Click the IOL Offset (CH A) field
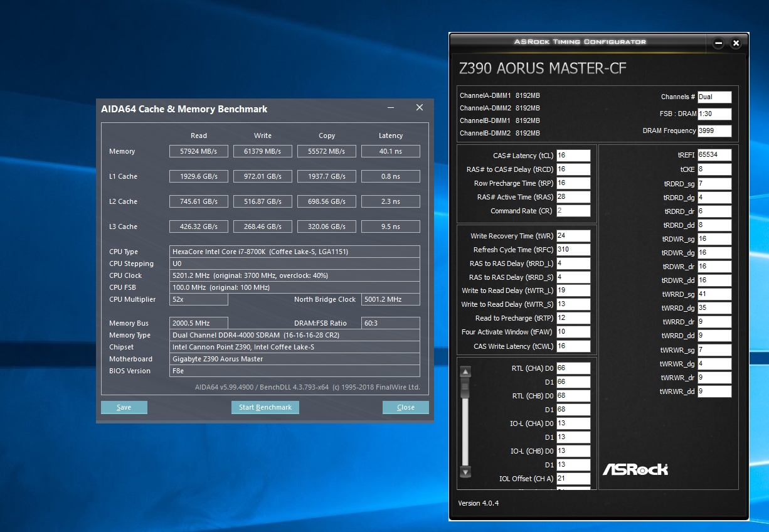 tap(573, 479)
